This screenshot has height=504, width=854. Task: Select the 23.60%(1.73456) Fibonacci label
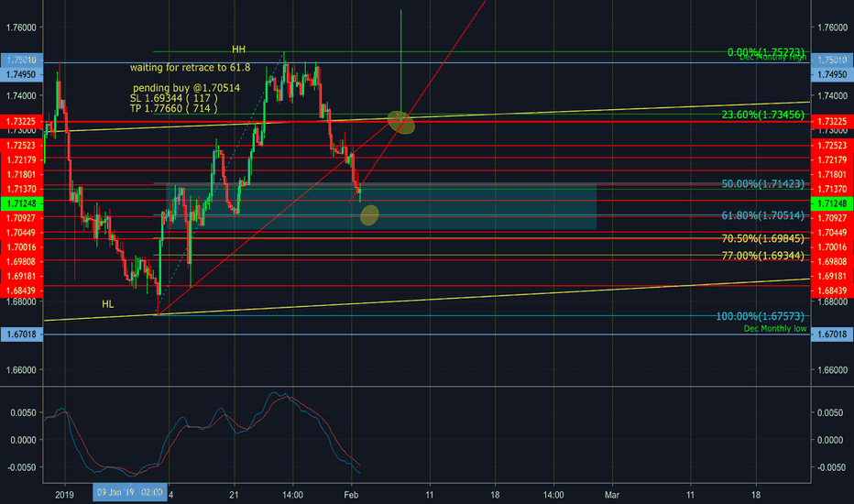click(763, 115)
